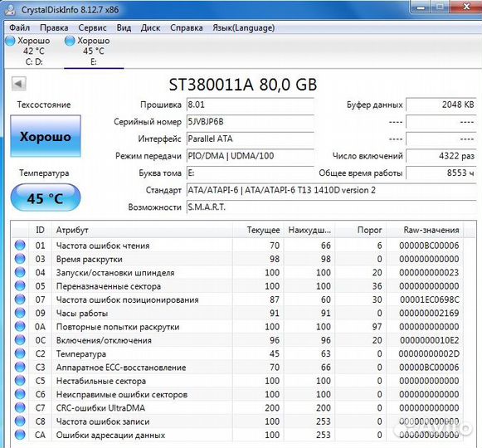482x448 pixels.
Task: Click raw value 000000002169
Action: (x=429, y=313)
